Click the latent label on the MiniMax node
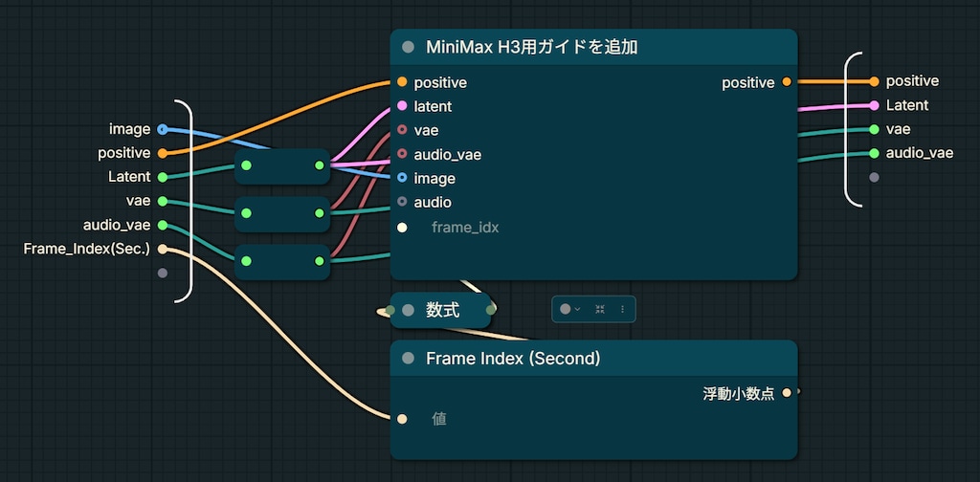The width and height of the screenshot is (980, 482). coord(433,106)
